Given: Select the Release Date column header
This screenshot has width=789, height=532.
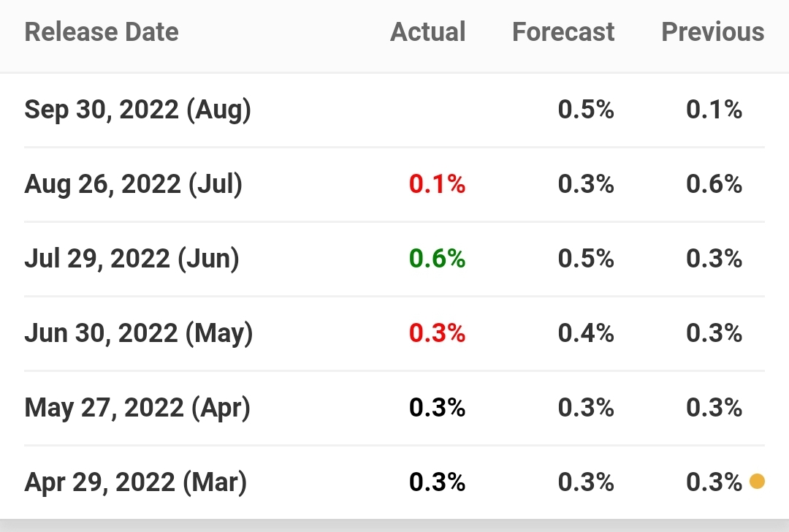Looking at the screenshot, I should (102, 32).
